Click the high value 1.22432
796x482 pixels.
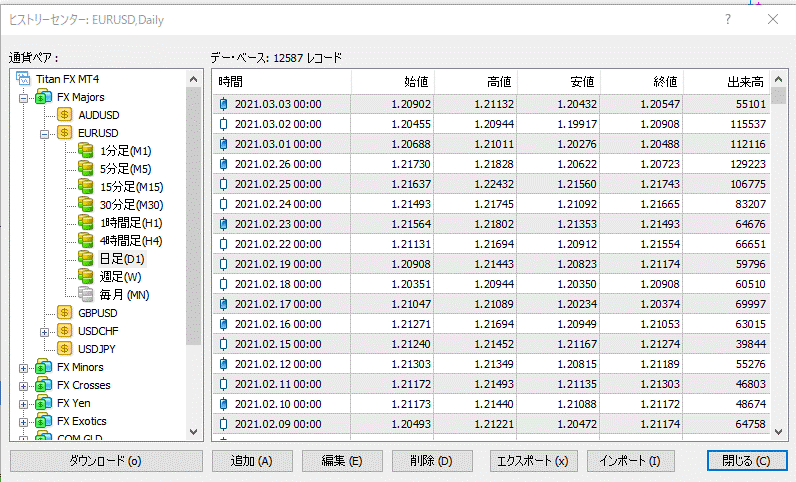(494, 184)
